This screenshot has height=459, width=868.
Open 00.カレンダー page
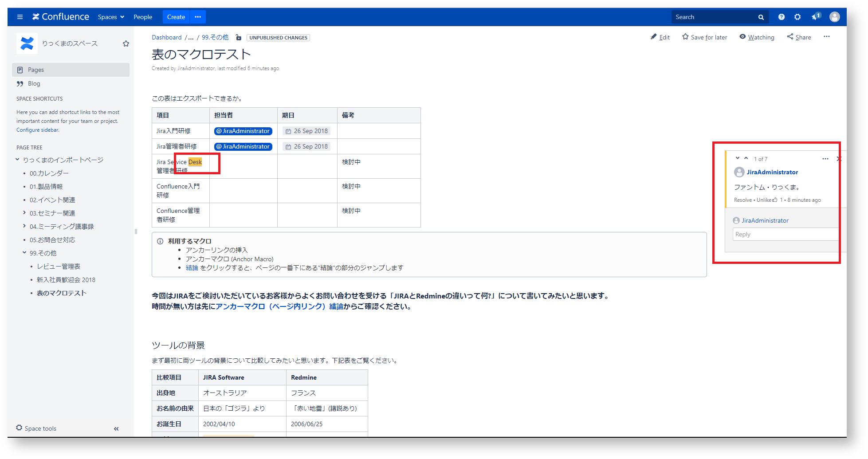(49, 173)
